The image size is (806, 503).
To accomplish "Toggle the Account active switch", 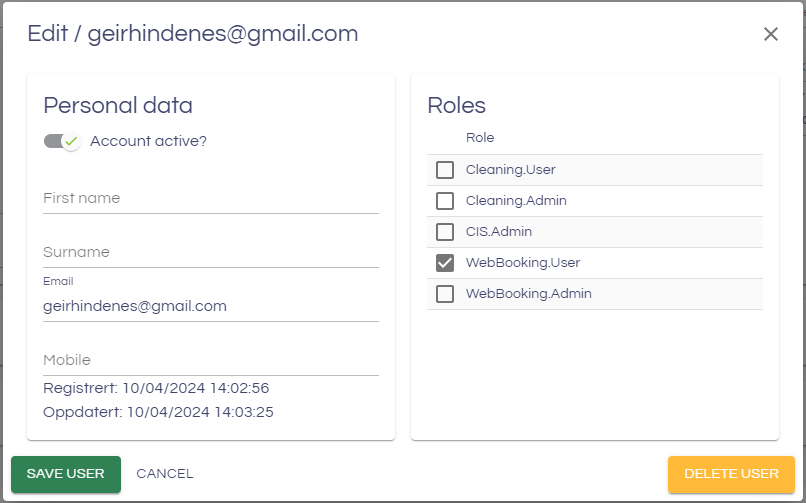I will tap(62, 141).
